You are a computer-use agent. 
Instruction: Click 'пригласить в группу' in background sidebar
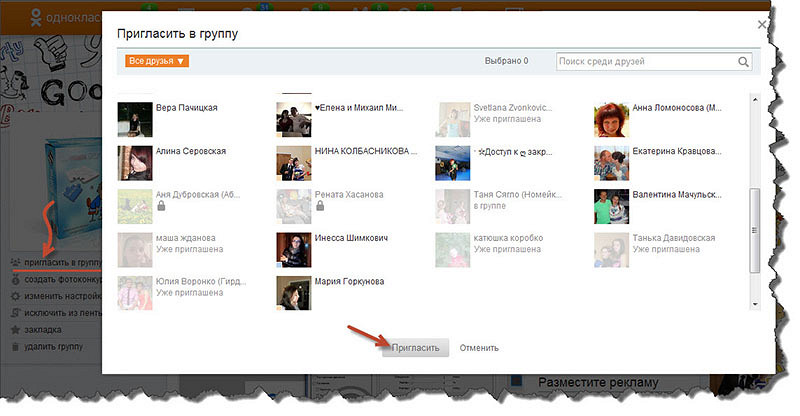tap(63, 262)
